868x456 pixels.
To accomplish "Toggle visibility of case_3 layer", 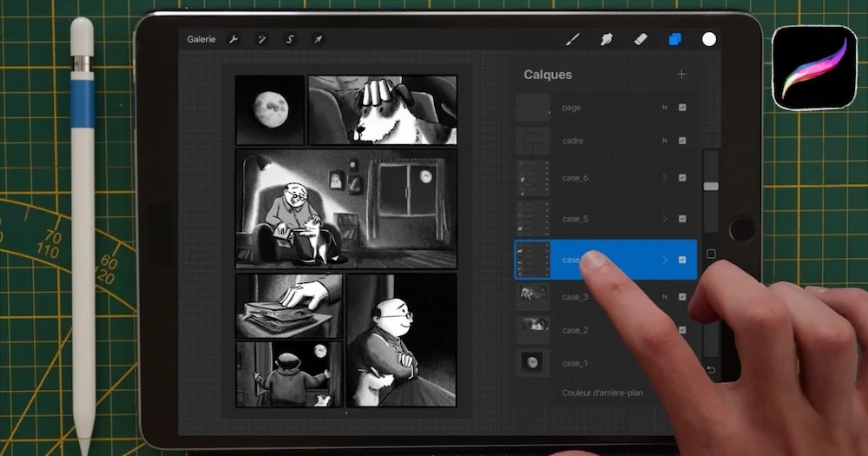I will (x=682, y=297).
